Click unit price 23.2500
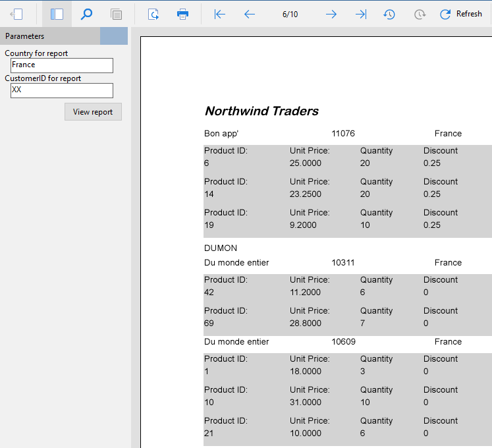The width and height of the screenshot is (492, 448). [306, 194]
